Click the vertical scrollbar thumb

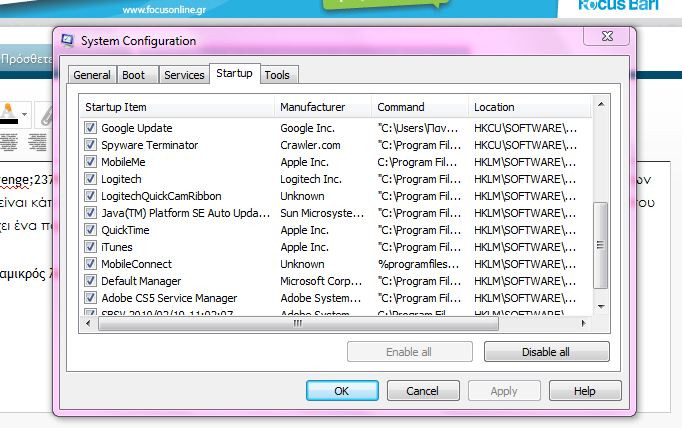click(x=601, y=245)
